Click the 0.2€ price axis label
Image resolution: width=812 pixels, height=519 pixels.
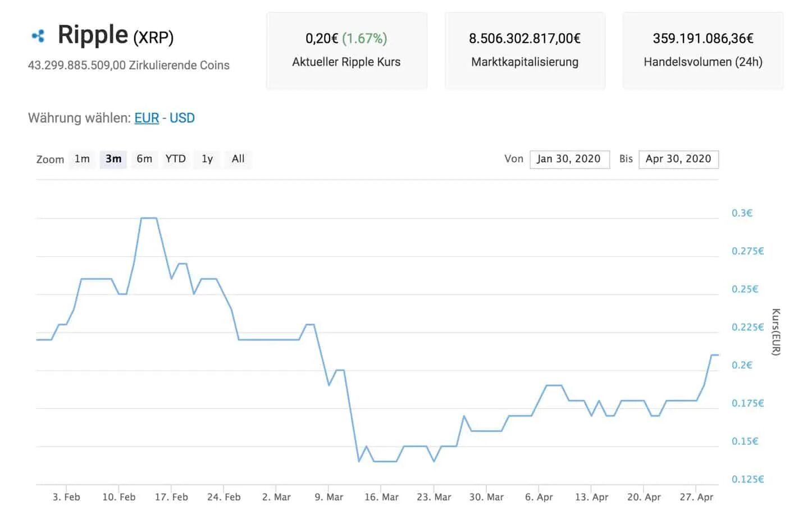click(742, 365)
